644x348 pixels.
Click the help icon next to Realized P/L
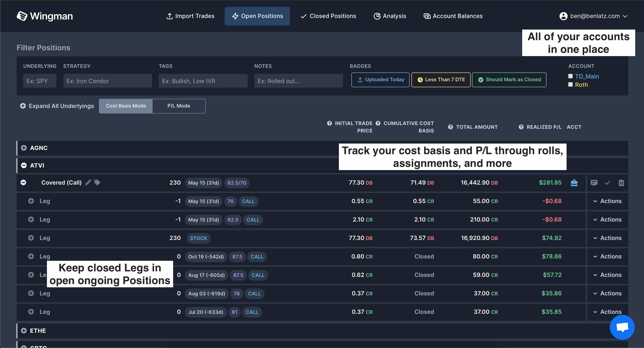tap(521, 127)
